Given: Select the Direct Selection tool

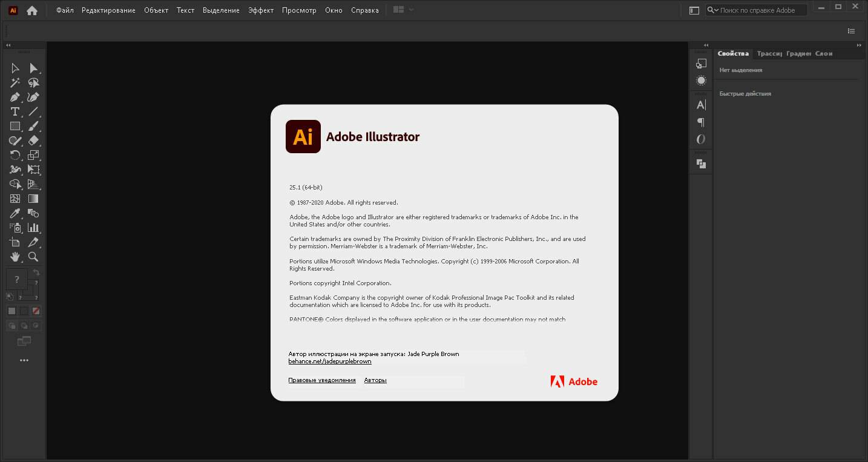Looking at the screenshot, I should click(x=34, y=68).
